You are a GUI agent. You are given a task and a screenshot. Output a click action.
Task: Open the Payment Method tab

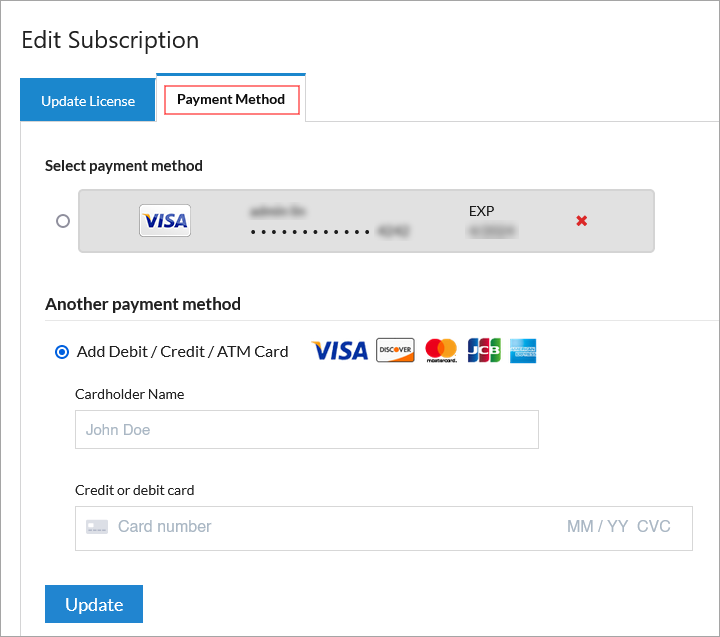231,99
